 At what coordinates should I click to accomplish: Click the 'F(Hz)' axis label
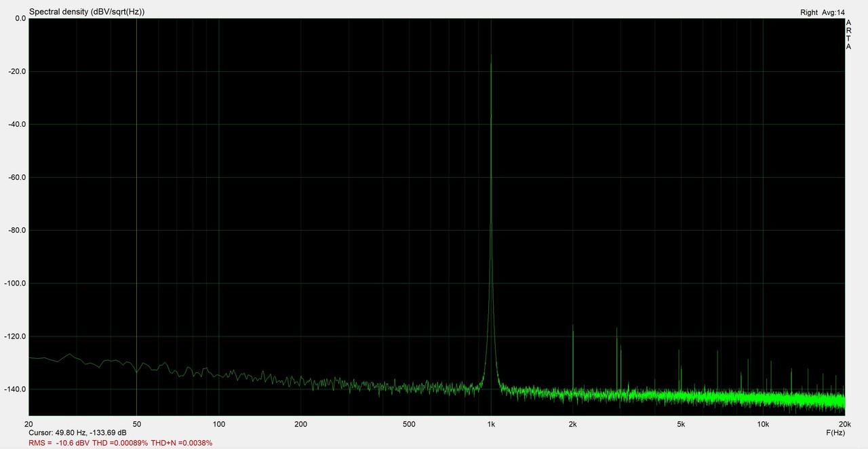pos(835,433)
